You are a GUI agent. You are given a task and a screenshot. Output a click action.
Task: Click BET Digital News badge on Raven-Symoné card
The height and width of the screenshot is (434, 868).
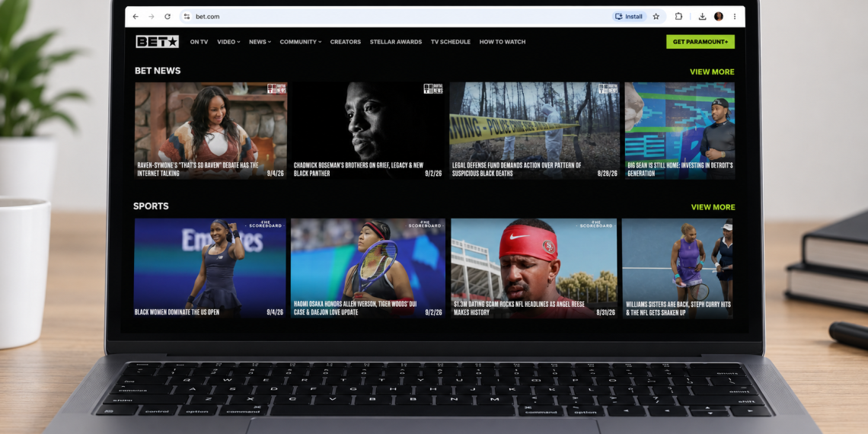pos(277,88)
